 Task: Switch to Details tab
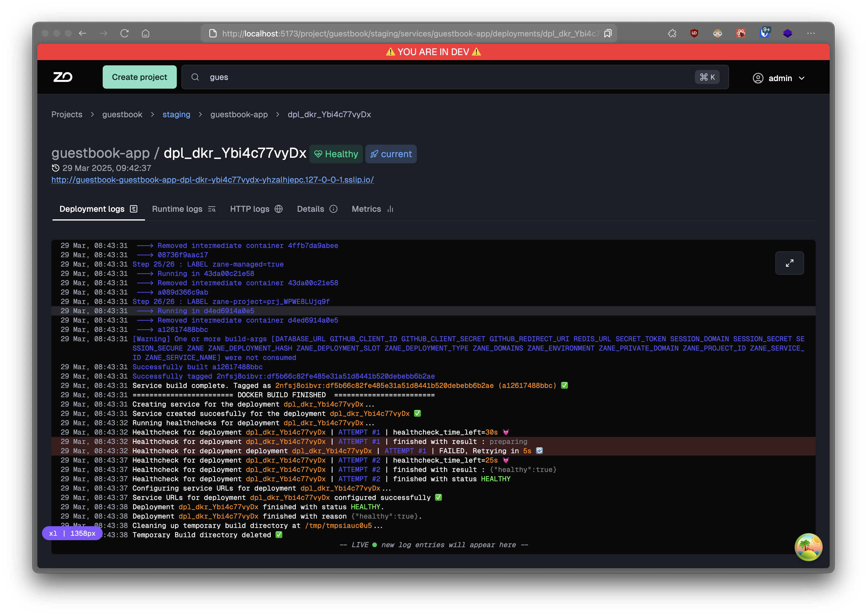point(317,209)
